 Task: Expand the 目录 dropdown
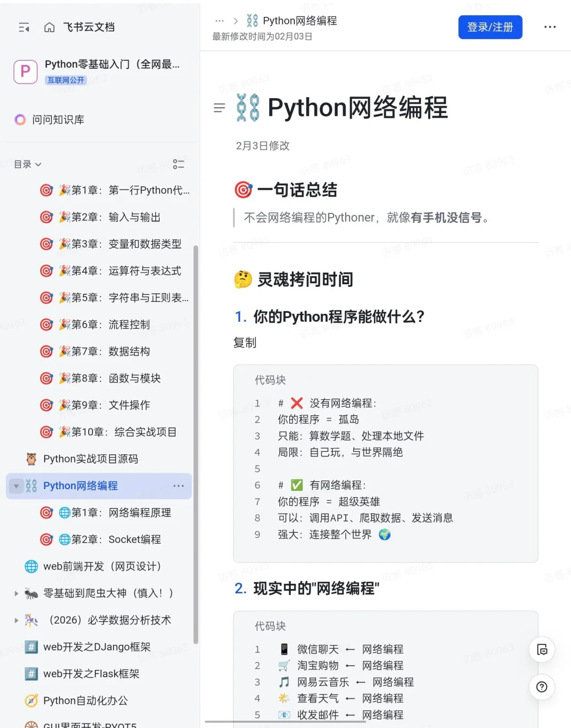coord(27,164)
